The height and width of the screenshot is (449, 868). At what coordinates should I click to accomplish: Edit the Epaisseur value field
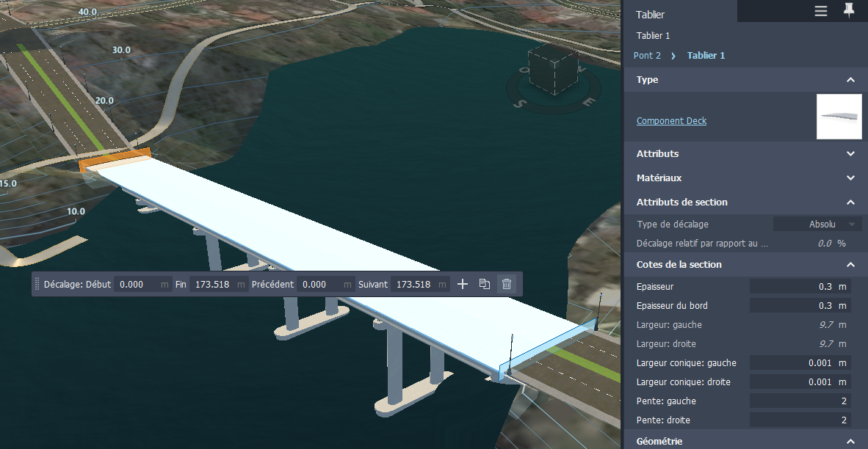coord(800,286)
